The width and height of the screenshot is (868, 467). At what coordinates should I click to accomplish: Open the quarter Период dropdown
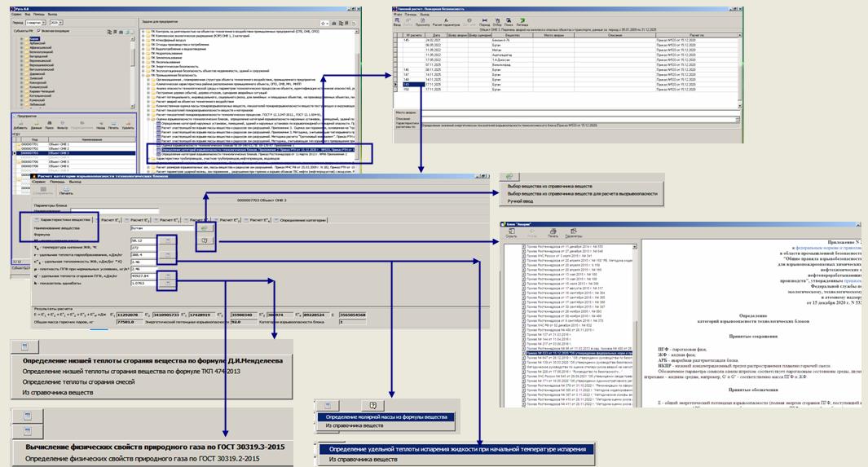tap(42, 23)
